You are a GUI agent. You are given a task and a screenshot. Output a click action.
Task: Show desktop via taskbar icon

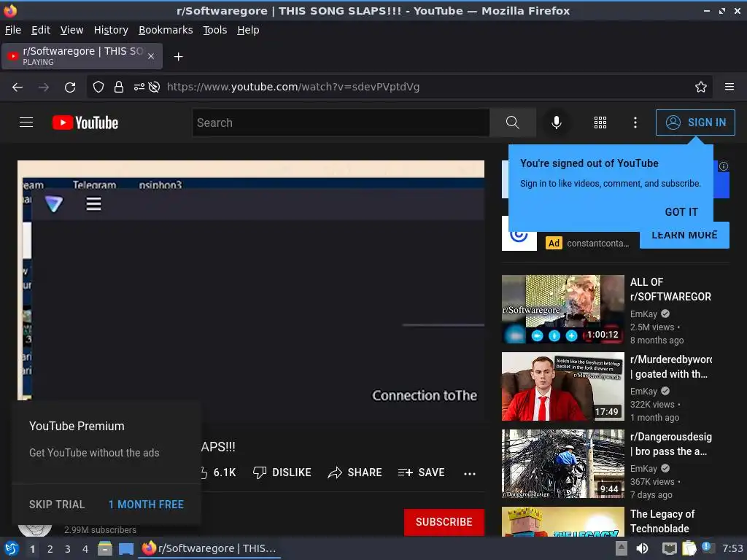[125, 548]
